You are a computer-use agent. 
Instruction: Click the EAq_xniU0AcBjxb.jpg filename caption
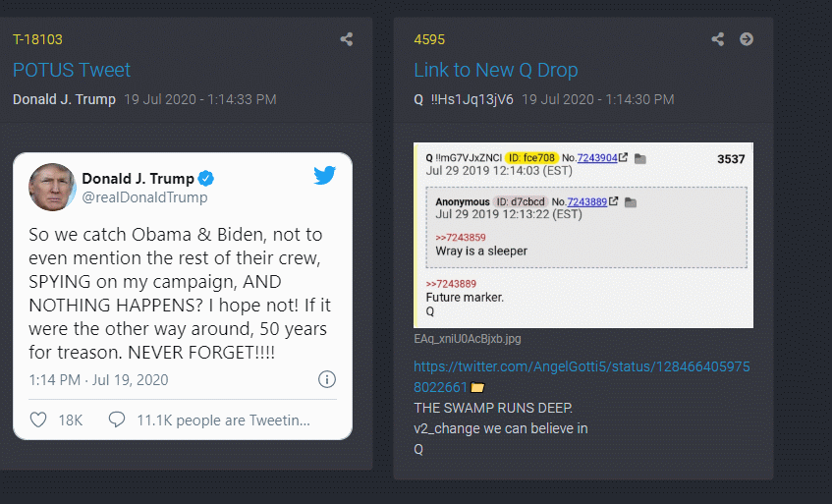(468, 339)
